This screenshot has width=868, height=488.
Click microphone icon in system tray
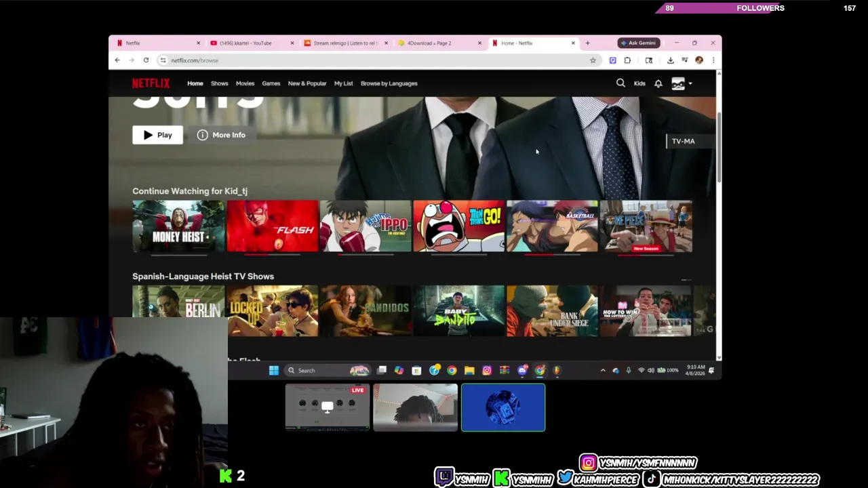tap(629, 370)
